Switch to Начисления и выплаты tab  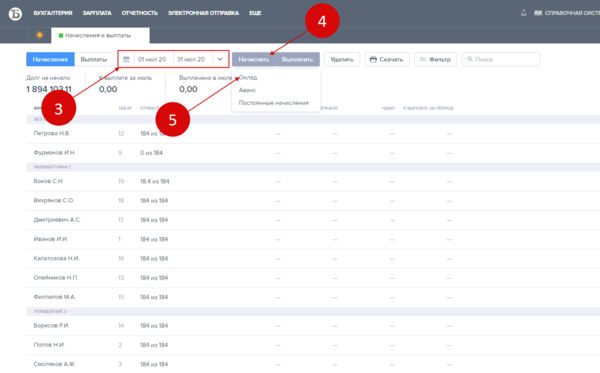click(x=100, y=35)
